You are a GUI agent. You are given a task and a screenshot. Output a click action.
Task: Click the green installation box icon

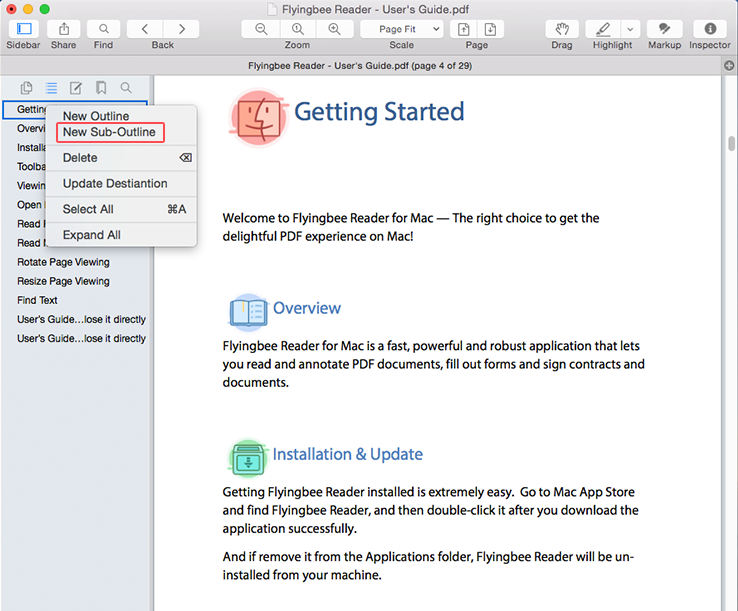tap(248, 458)
